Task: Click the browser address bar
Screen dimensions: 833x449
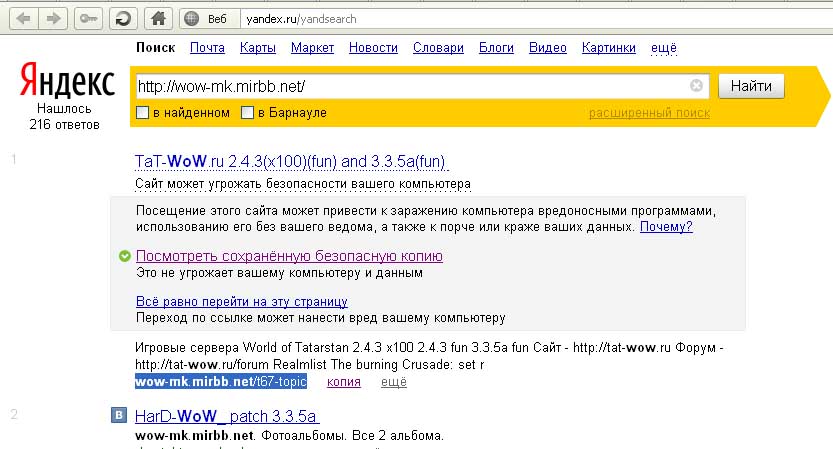Action: 537,19
